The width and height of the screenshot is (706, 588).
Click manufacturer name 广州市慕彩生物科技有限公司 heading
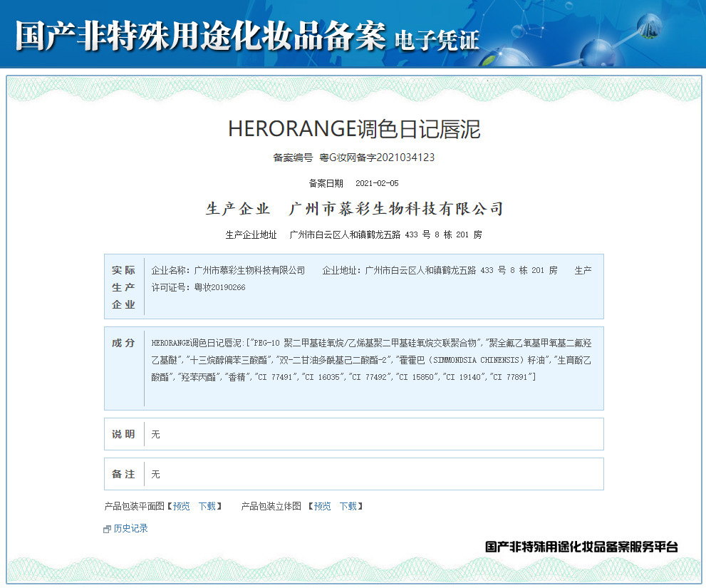tap(396, 209)
